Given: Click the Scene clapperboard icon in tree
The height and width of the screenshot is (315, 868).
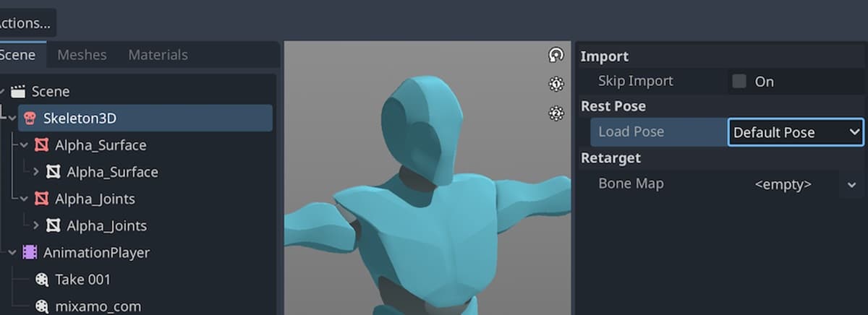Looking at the screenshot, I should coord(18,92).
